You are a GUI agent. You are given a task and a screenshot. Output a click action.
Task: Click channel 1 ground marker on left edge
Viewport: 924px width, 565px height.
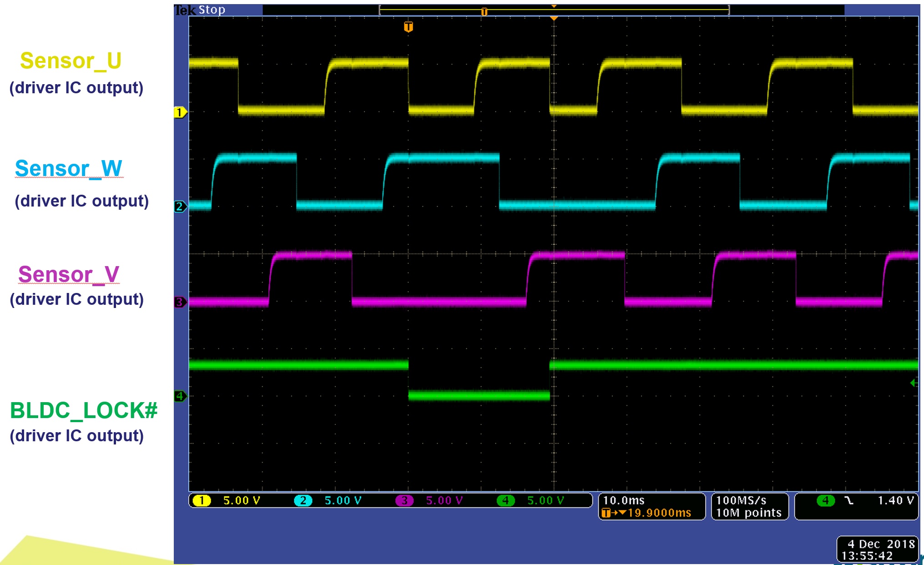coord(180,112)
